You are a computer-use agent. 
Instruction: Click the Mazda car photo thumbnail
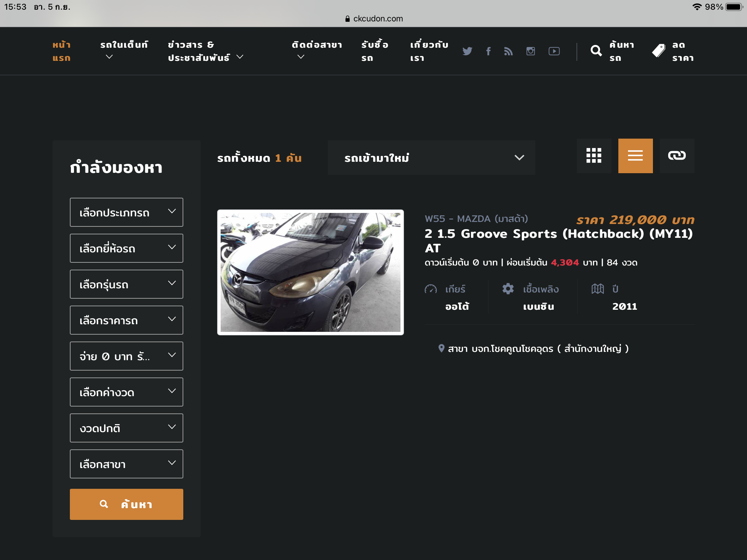[310, 272]
